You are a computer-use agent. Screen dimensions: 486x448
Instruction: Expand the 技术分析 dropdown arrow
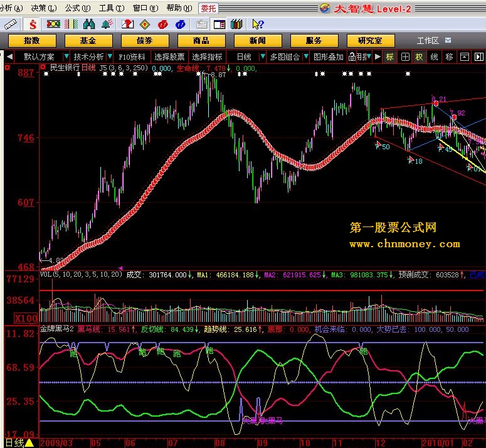click(x=109, y=56)
